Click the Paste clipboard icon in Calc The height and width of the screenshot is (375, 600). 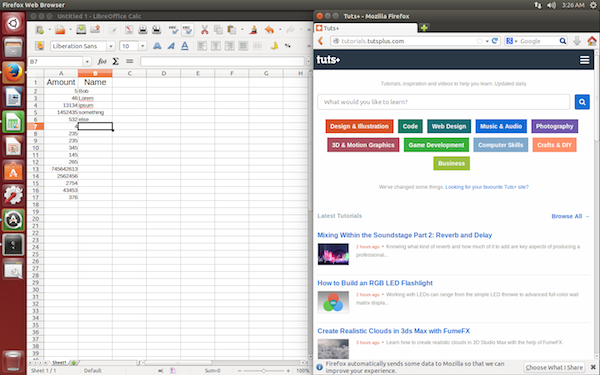point(232,29)
